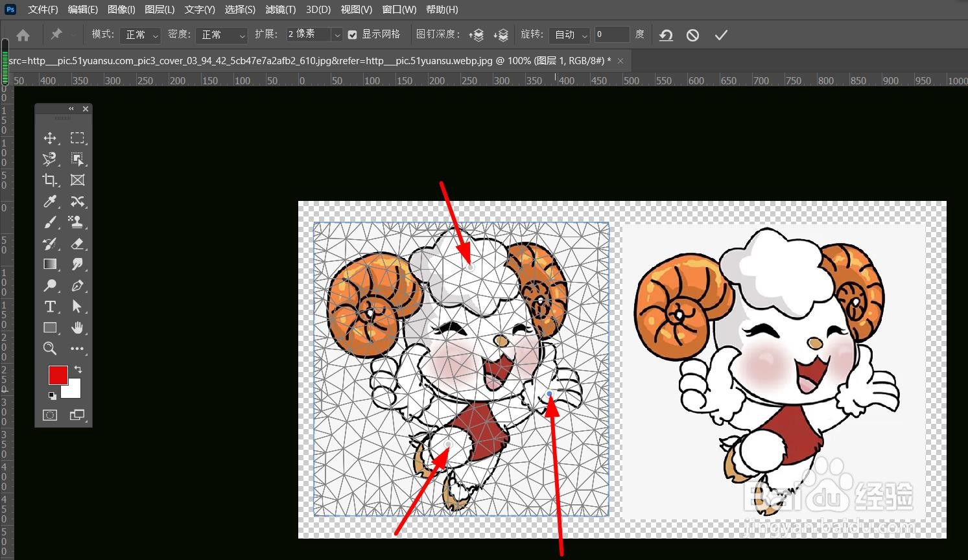Open the 文件(F) menu
The width and height of the screenshot is (968, 560).
(x=43, y=9)
